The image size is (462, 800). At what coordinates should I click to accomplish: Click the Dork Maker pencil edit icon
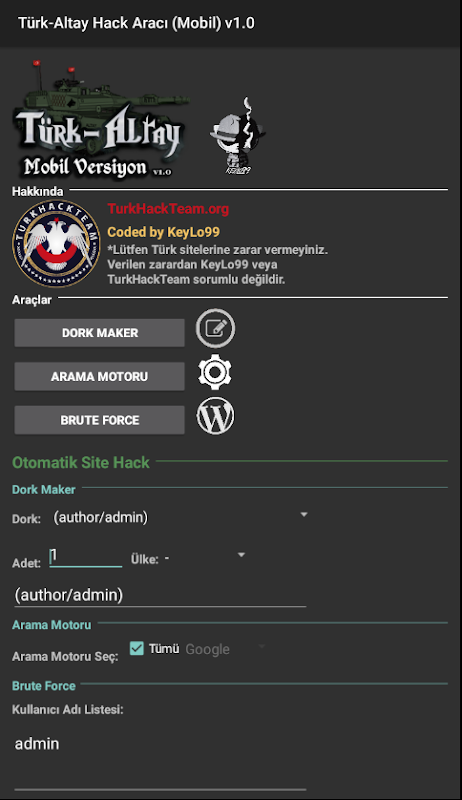coord(215,328)
